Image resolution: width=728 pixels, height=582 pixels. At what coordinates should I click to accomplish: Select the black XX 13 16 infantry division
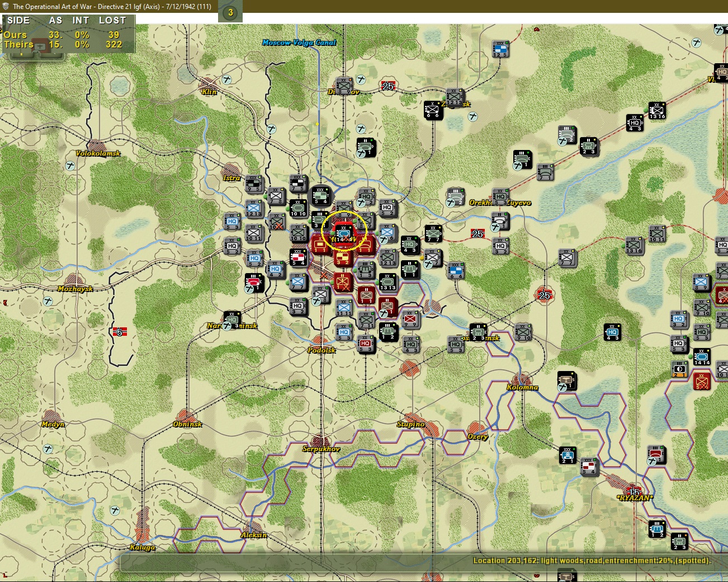point(657,111)
